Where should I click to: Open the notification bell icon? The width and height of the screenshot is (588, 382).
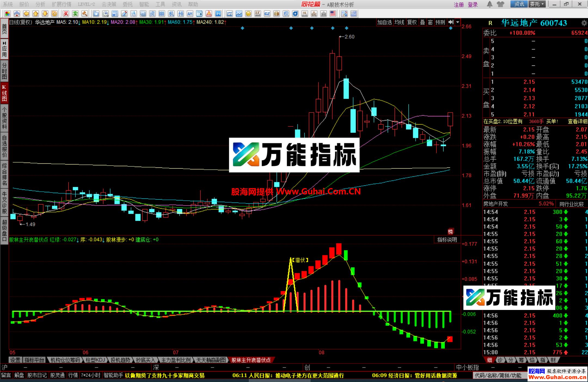(489, 4)
